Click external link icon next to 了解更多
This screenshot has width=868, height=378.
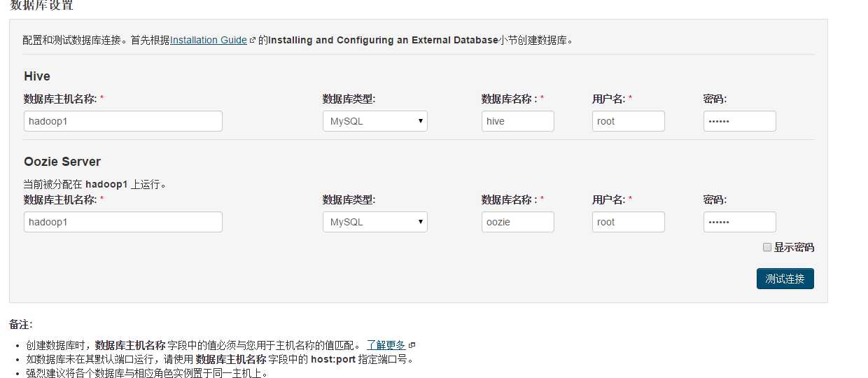click(x=412, y=346)
